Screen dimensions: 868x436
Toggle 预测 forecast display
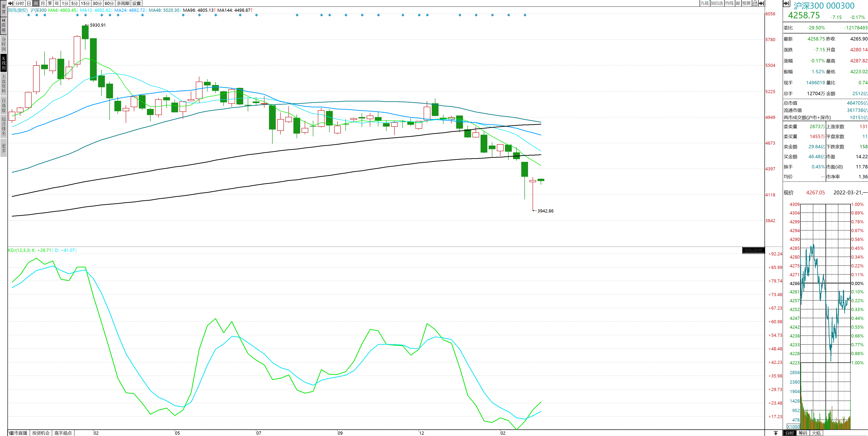tap(746, 3)
